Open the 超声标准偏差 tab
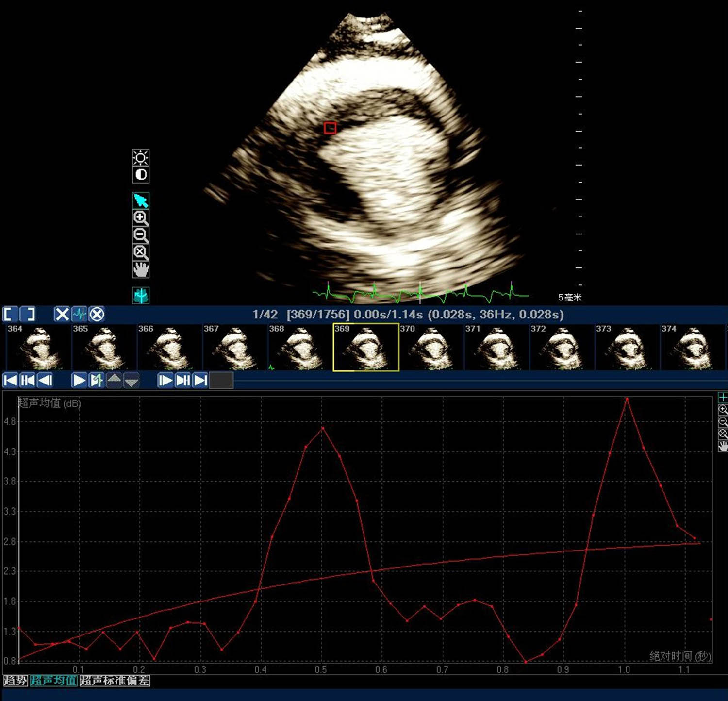The height and width of the screenshot is (701, 728). pyautogui.click(x=115, y=681)
